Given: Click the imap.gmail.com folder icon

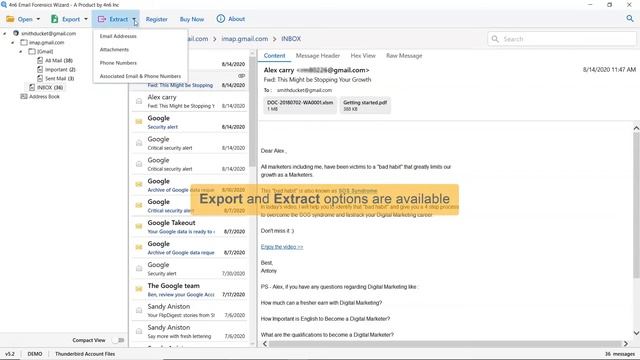Looking at the screenshot, I should pyautogui.click(x=24, y=42).
